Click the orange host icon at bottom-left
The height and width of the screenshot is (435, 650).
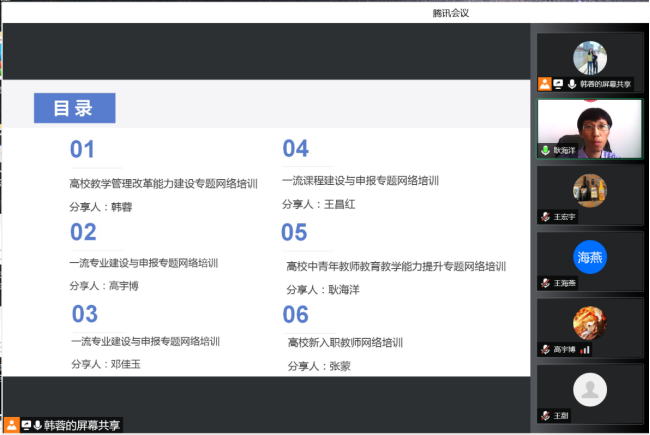tap(11, 426)
